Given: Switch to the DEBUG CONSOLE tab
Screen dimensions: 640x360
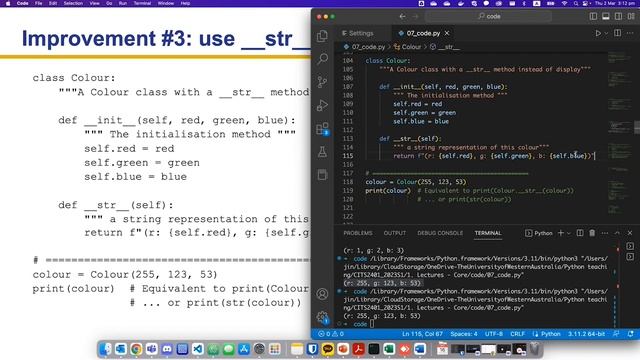Looking at the screenshot, I should pos(440,233).
